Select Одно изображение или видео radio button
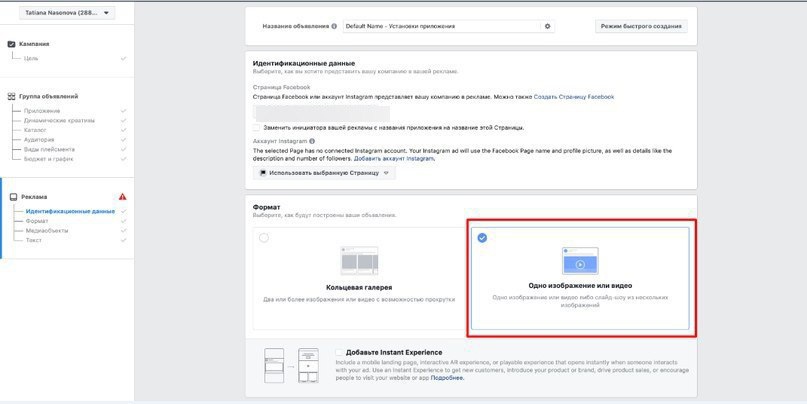Screen dimensions: 807x404 [x=482, y=238]
